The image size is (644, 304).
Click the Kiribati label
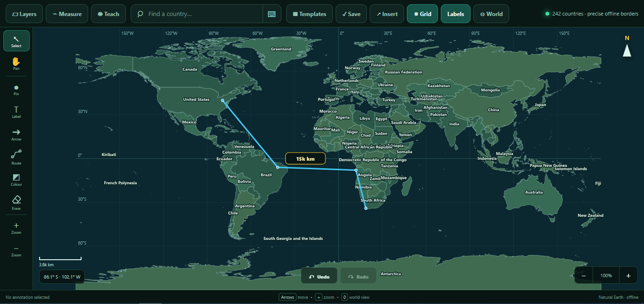click(109, 155)
